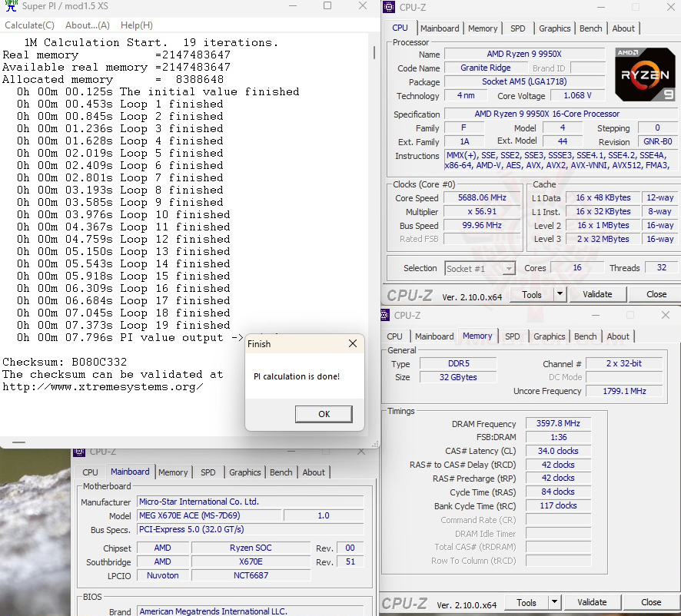Click Close button in top CPU-Z window
This screenshot has height=616, width=681.
point(656,294)
